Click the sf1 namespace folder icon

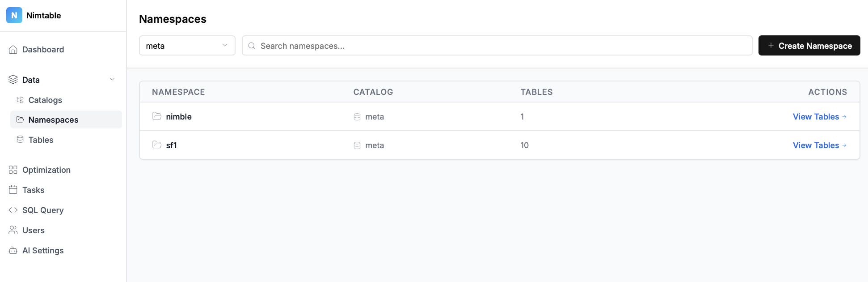coord(157,145)
